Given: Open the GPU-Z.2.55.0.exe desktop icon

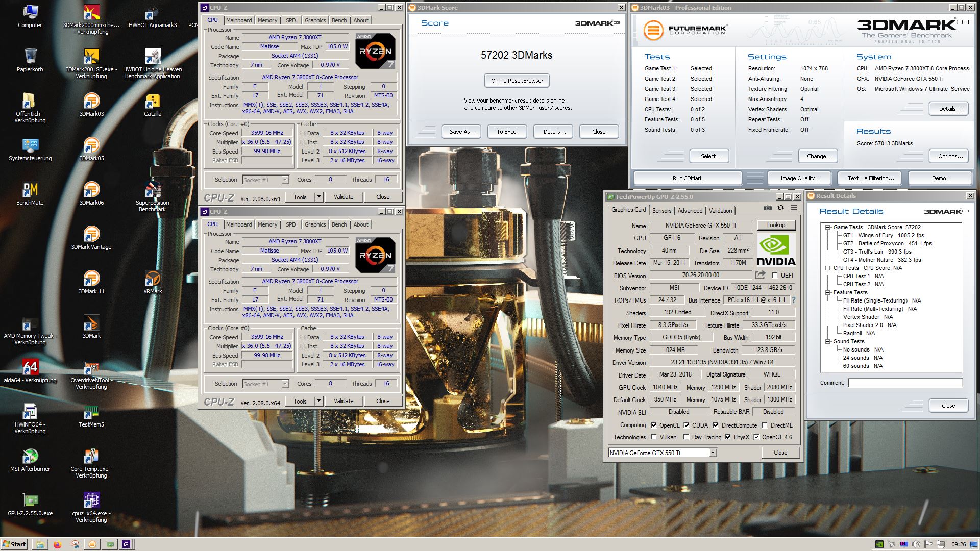Looking at the screenshot, I should [30, 504].
